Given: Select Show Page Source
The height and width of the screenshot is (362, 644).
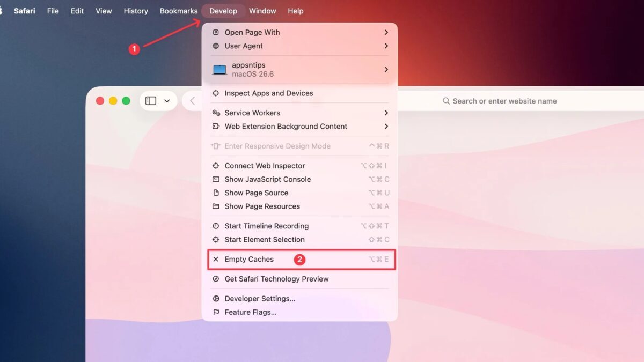Looking at the screenshot, I should (x=300, y=193).
